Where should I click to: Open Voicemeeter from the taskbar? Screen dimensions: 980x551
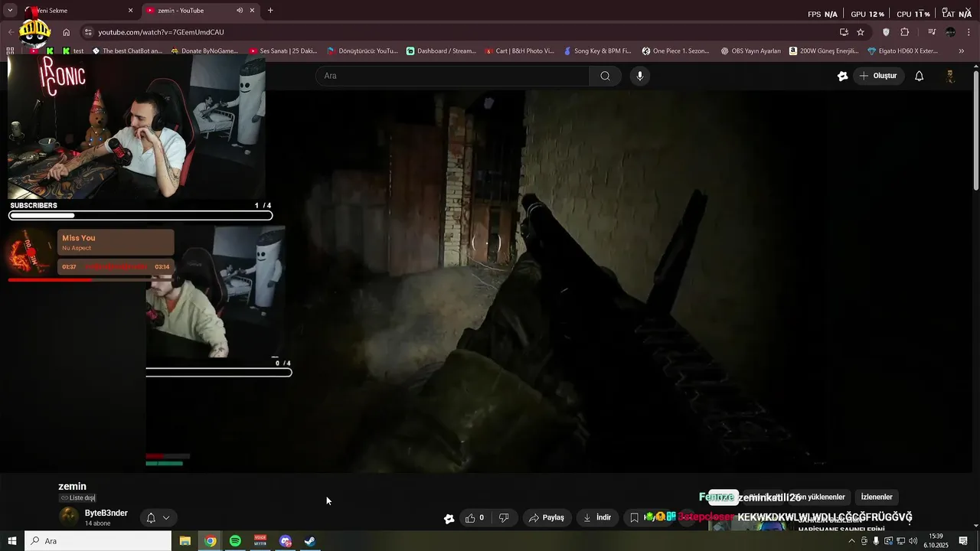pos(260,541)
